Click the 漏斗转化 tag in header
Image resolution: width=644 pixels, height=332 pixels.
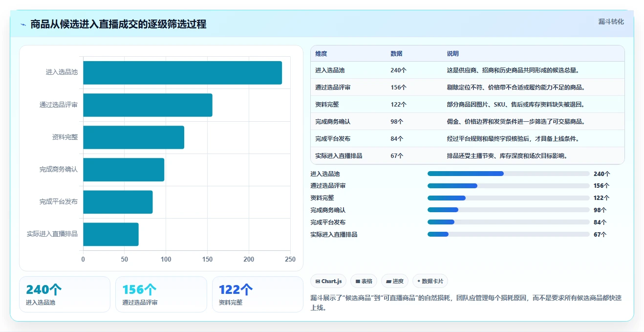pyautogui.click(x=611, y=22)
